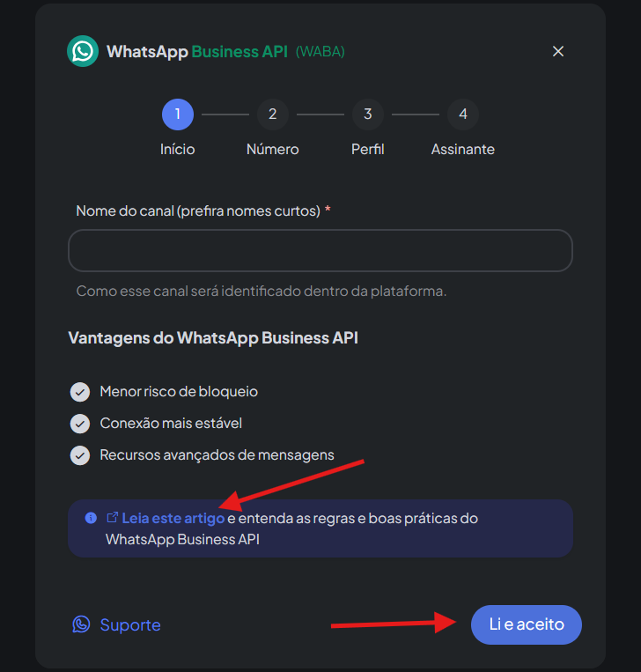The width and height of the screenshot is (641, 672).
Task: Click the external link icon before Leia
Action: point(112,518)
